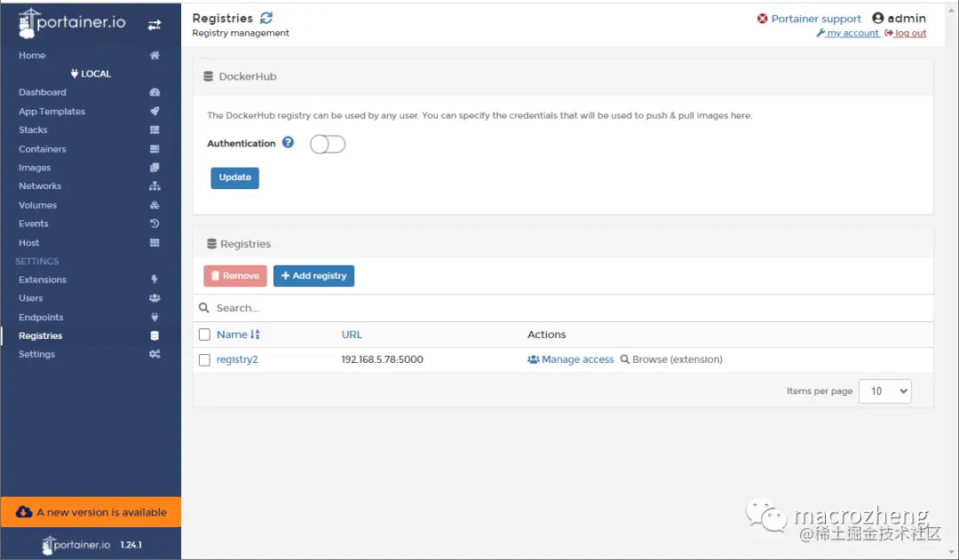This screenshot has width=959, height=560.
Task: Click the Containers server icon
Action: 155,148
